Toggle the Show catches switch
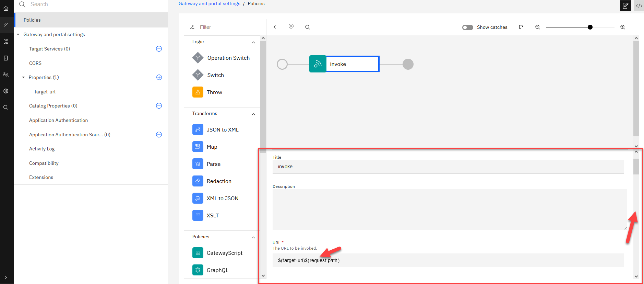The image size is (644, 284). pos(467,27)
